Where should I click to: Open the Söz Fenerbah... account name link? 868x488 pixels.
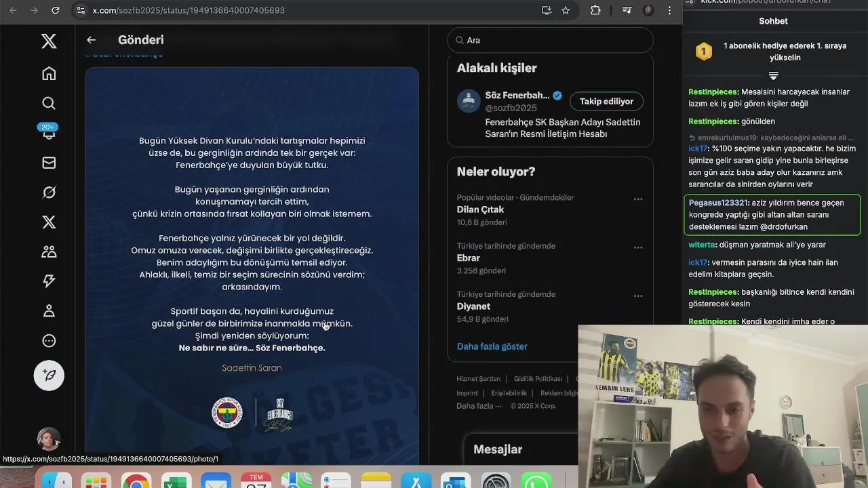pyautogui.click(x=517, y=96)
